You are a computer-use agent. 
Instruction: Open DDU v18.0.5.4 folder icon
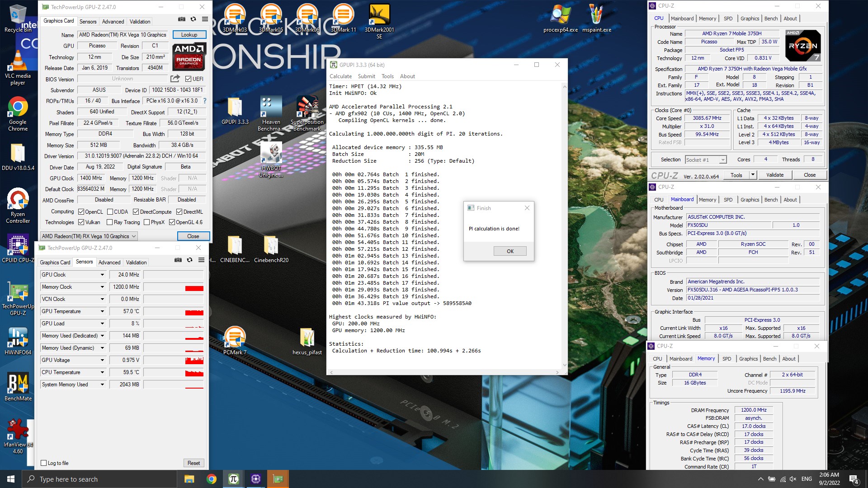coord(18,157)
